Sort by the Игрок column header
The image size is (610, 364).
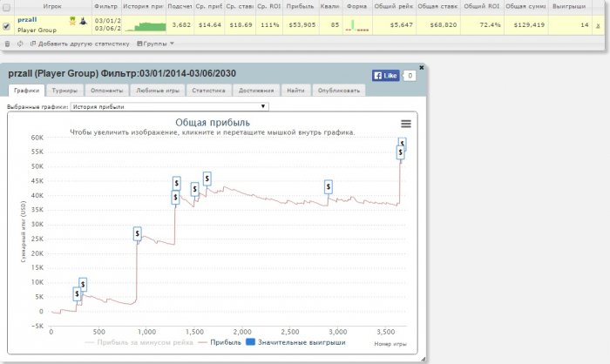pos(52,6)
